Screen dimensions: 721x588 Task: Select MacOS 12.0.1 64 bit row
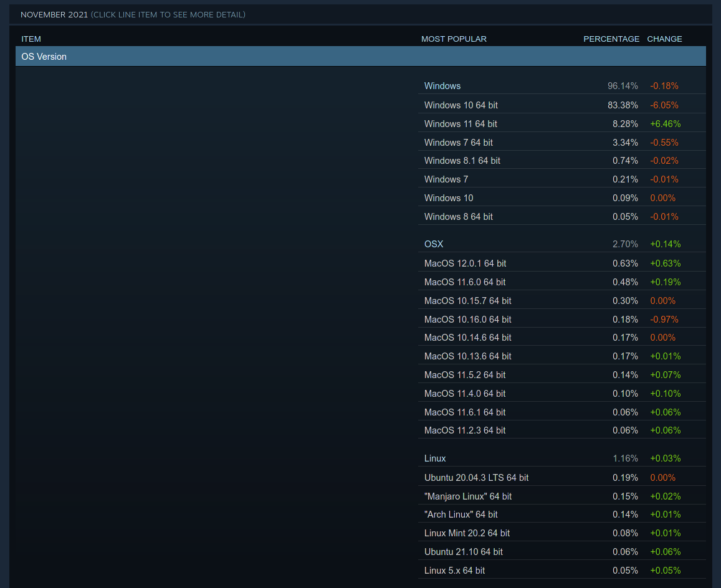tap(562, 263)
